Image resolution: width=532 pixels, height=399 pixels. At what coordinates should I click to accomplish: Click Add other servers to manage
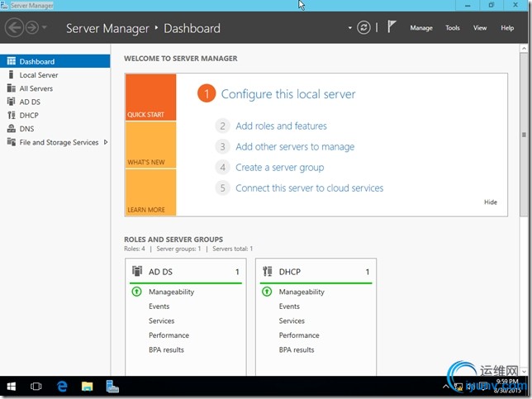click(295, 147)
